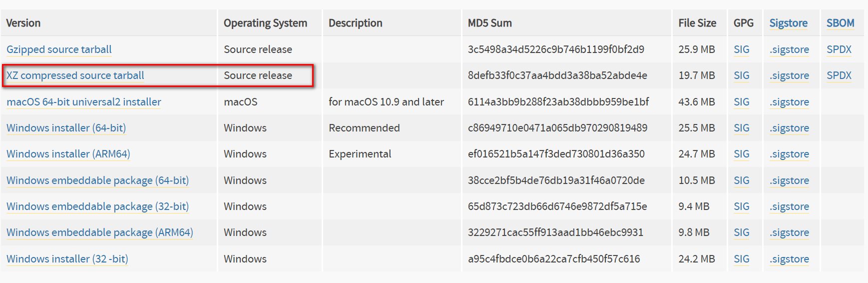Open SPDX for Gzipped source tarball
The image size is (868, 283).
839,49
